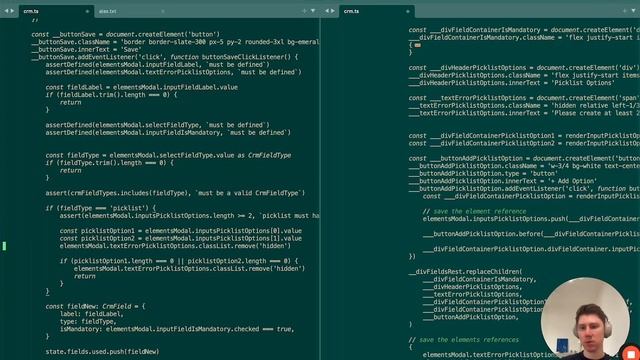640x360 pixels.
Task: Close the .txt tab in left pane
Action: point(163,11)
